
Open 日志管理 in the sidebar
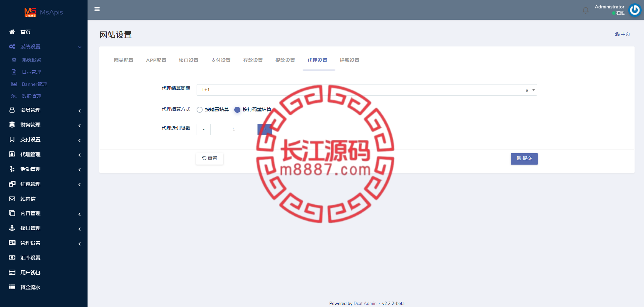[31, 72]
